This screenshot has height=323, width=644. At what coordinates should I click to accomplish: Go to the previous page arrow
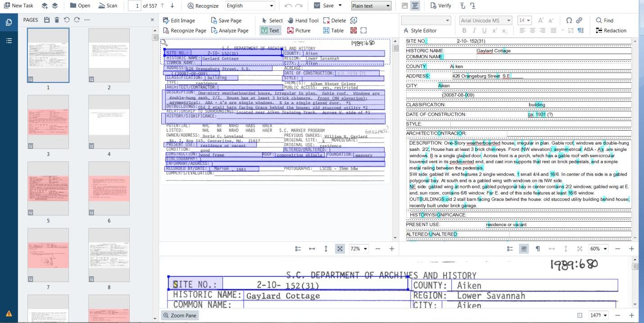coord(163,6)
